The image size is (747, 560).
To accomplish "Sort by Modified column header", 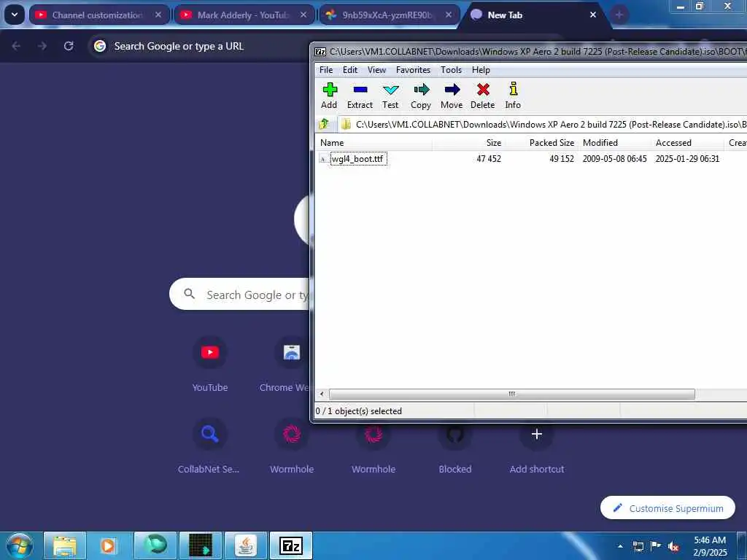I will click(614, 143).
